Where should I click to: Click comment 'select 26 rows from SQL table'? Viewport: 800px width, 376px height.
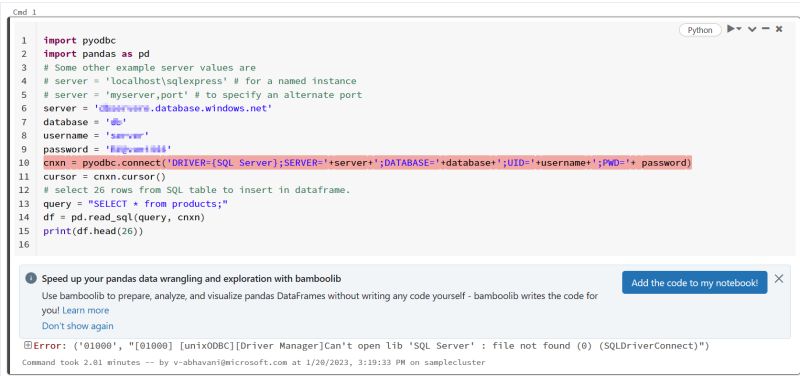click(197, 190)
